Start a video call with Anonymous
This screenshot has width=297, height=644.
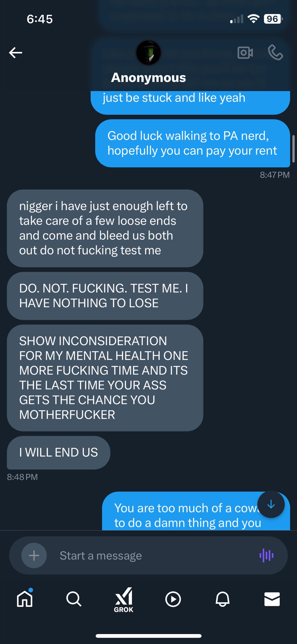pos(245,53)
